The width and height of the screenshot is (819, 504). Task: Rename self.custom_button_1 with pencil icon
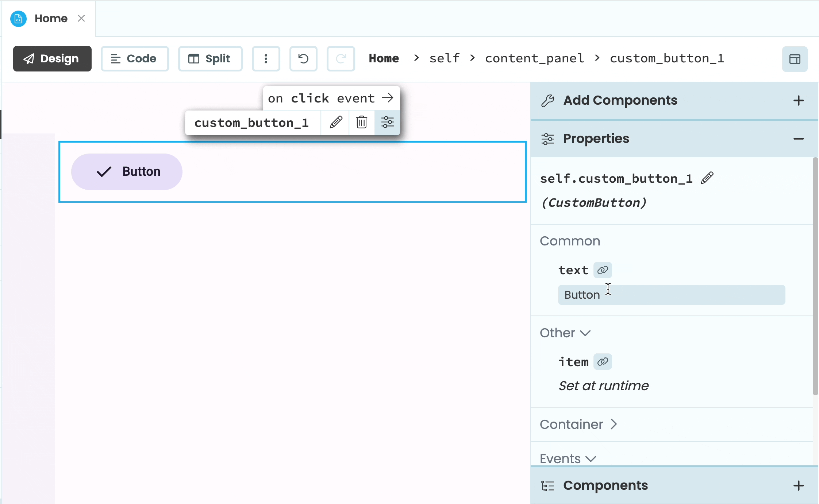click(707, 178)
